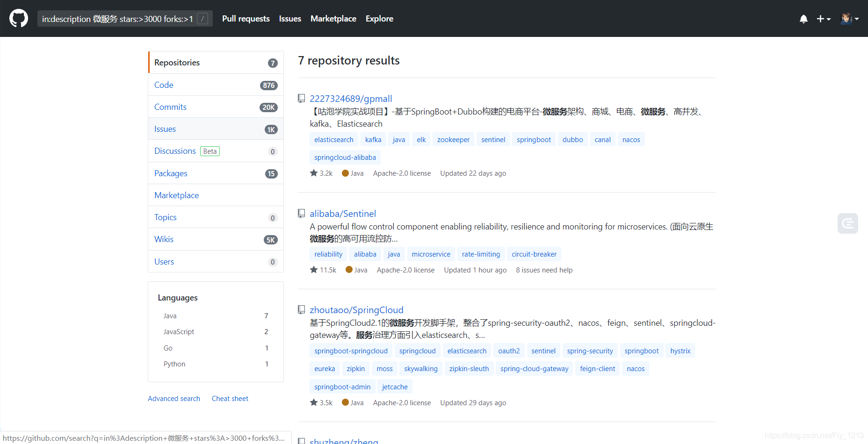Filter by Java language
Viewport: 868px width, 444px height.
(x=216, y=316)
